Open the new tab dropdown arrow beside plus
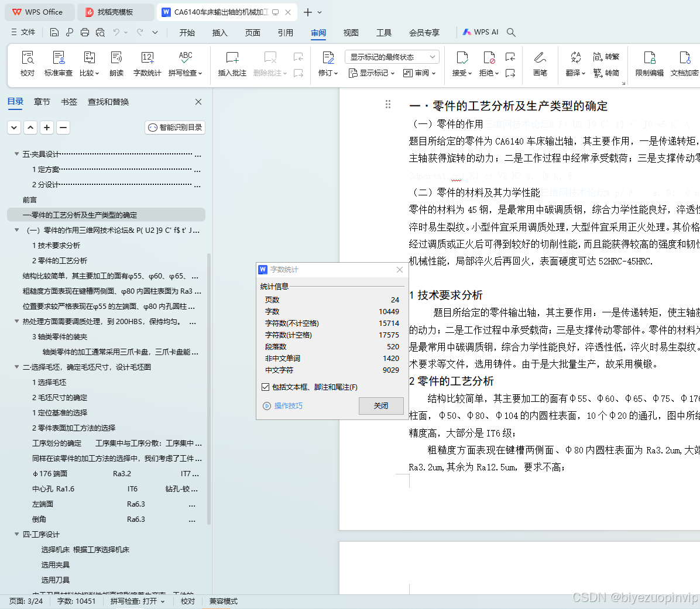Screen dimensions: 700x609 (320, 12)
